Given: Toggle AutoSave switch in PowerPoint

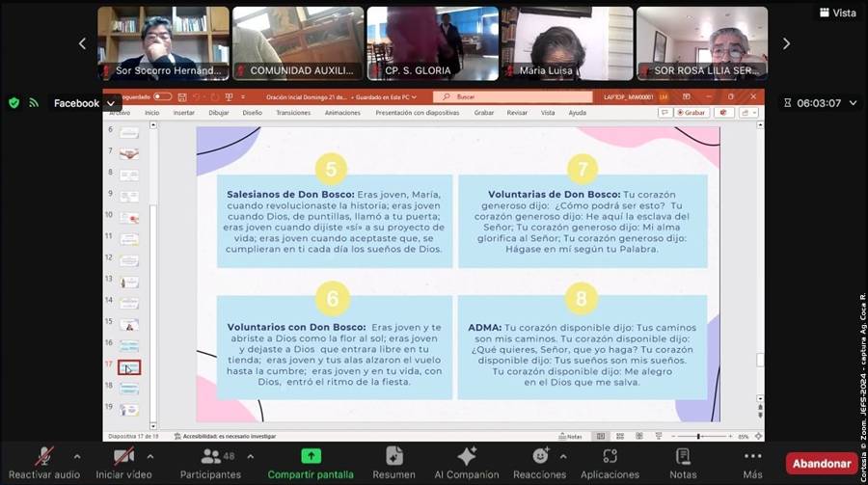Looking at the screenshot, I should pyautogui.click(x=162, y=96).
